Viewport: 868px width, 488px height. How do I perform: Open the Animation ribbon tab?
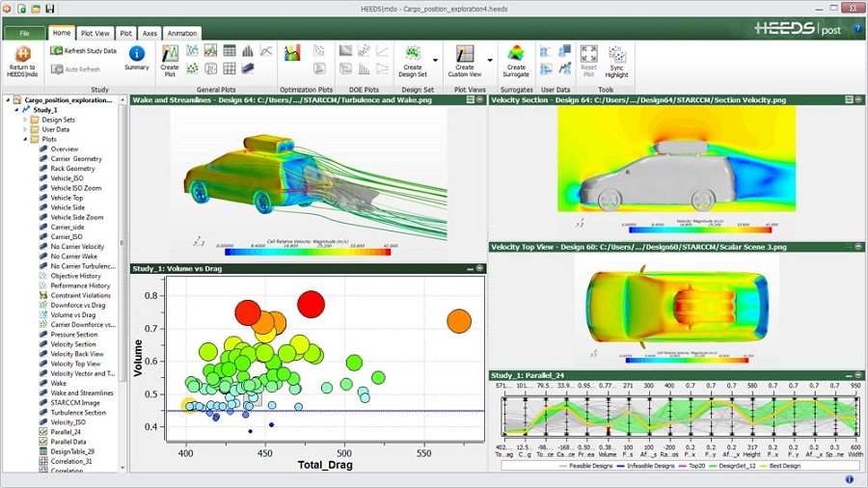pyautogui.click(x=181, y=33)
